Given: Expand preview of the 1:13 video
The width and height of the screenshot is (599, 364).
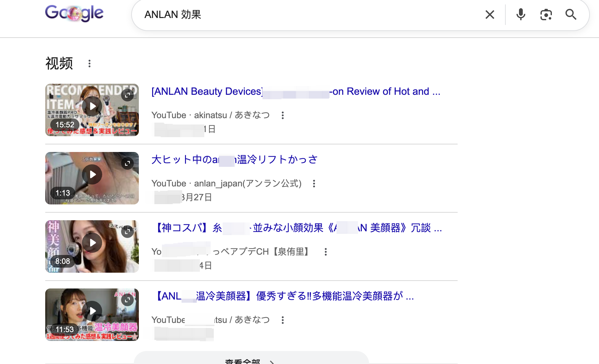Looking at the screenshot, I should tap(127, 163).
